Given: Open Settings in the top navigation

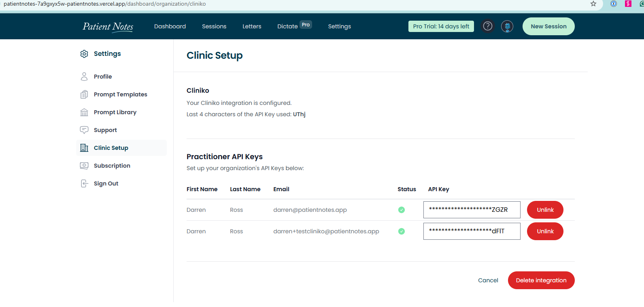Looking at the screenshot, I should tap(340, 26).
